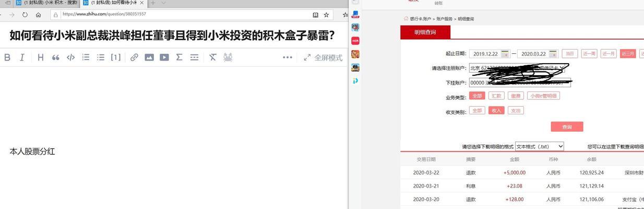644x209 pixels.
Task: Add page to favorites with star icon
Action: 326,15
